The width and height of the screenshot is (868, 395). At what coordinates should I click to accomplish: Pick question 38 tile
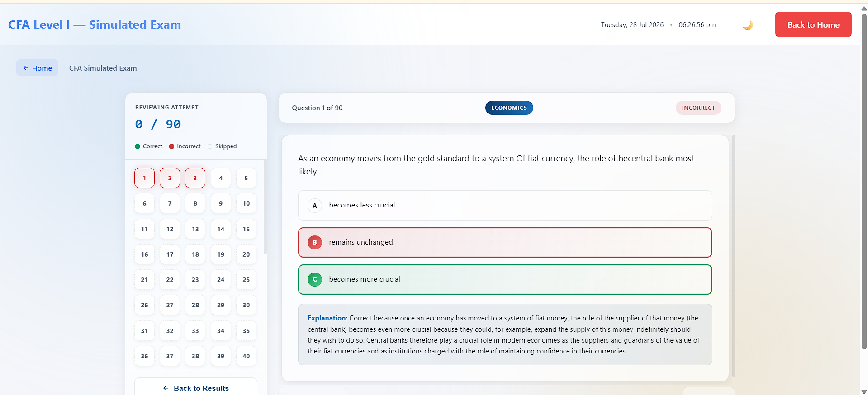tap(195, 356)
